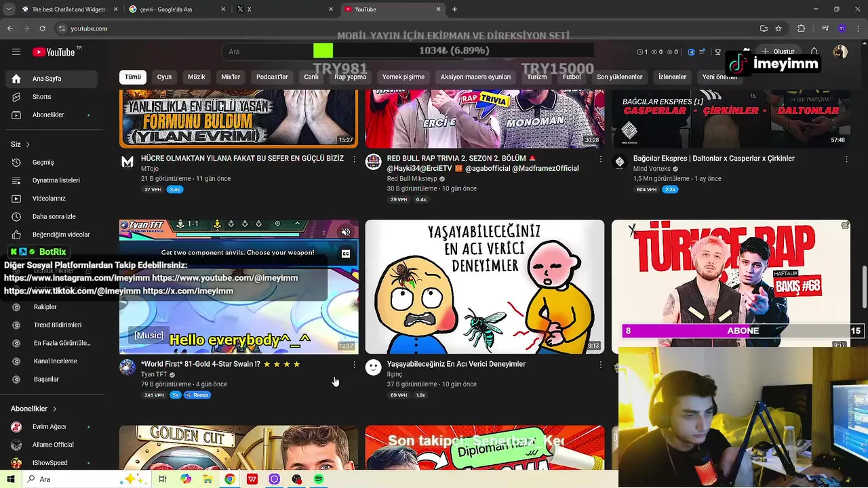Expand the Siz section

(20, 144)
